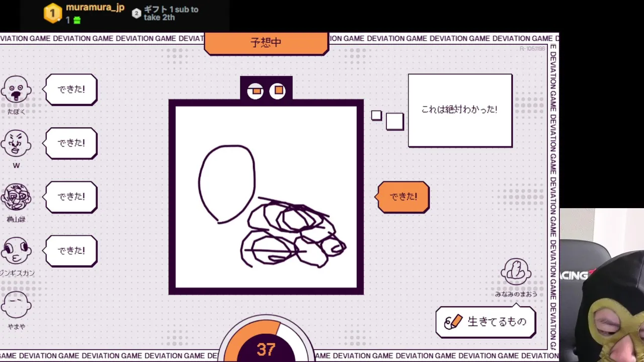Click たぼく player avatar face
The width and height of the screenshot is (644, 362).
click(x=16, y=90)
